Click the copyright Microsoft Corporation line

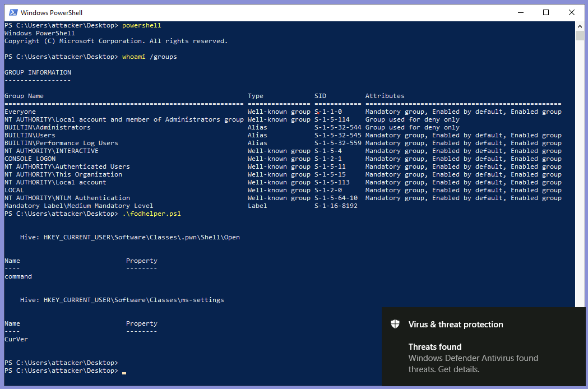click(x=116, y=41)
